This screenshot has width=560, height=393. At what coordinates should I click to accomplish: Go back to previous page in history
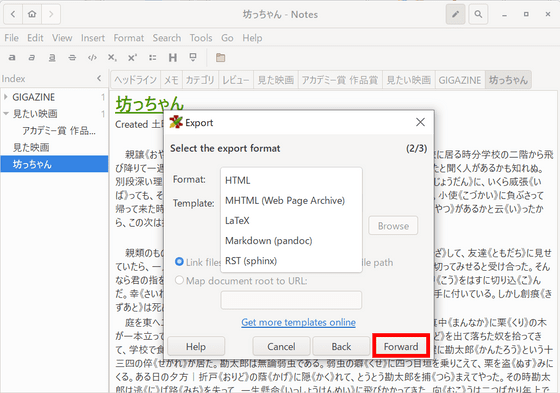(13, 14)
